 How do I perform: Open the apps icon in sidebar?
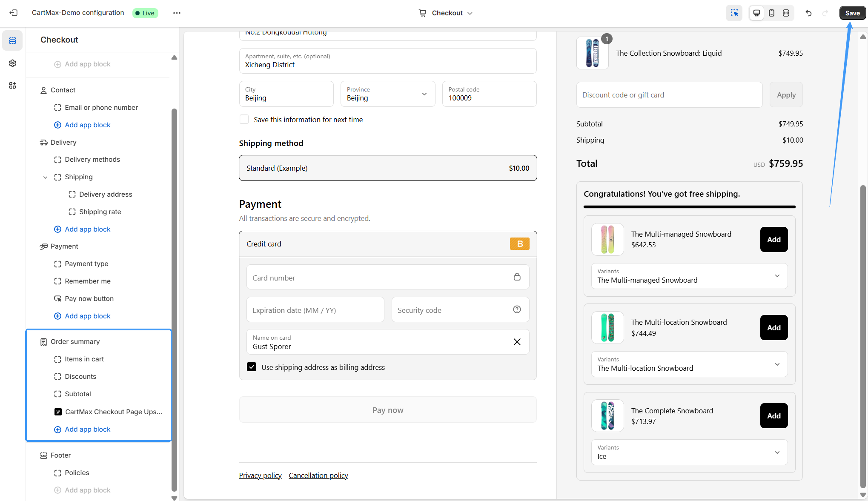(x=12, y=86)
